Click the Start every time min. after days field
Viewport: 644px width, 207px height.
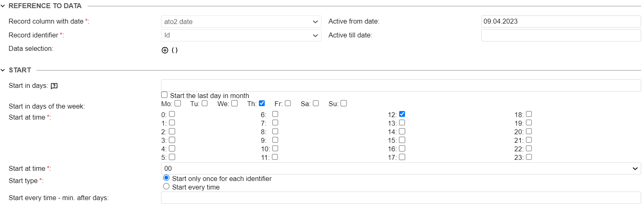click(401, 198)
